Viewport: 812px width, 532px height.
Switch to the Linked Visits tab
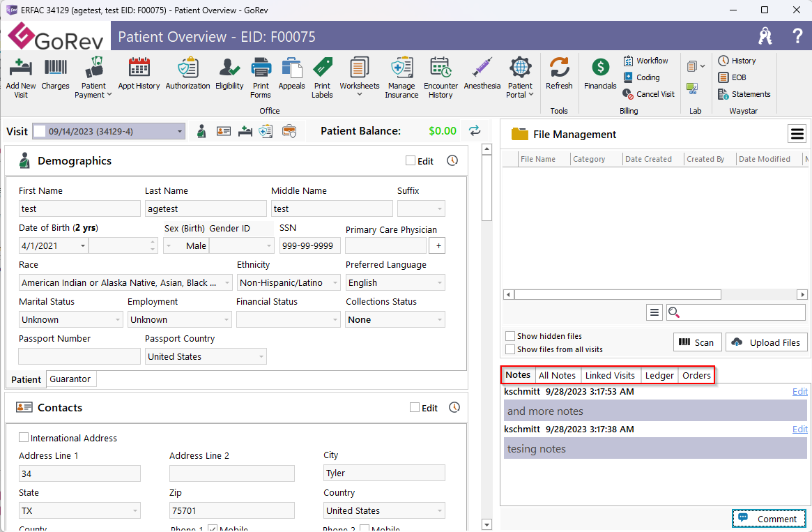pyautogui.click(x=610, y=375)
